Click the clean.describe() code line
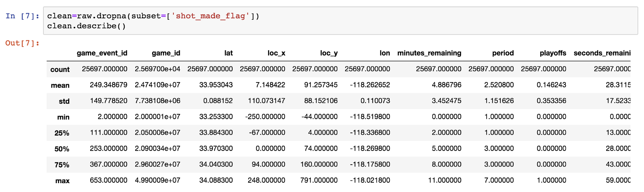644x192 pixels. [86, 26]
